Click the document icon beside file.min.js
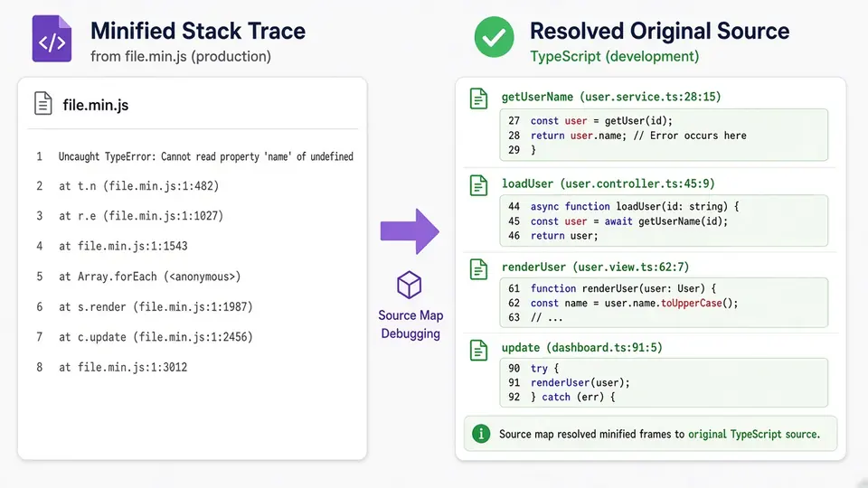The image size is (868, 488). (x=43, y=103)
